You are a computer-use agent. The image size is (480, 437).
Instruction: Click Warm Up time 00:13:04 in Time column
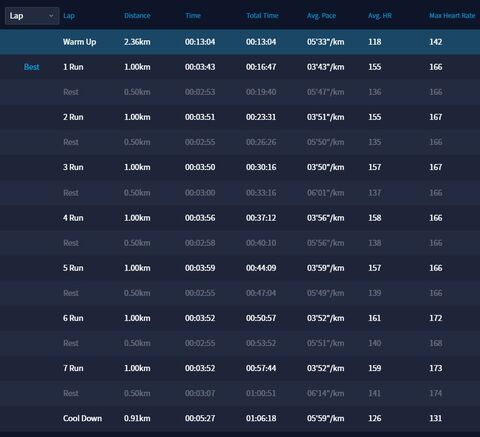(x=200, y=42)
